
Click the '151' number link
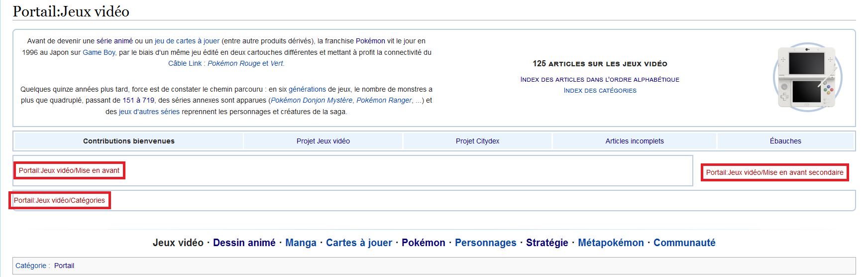(128, 100)
